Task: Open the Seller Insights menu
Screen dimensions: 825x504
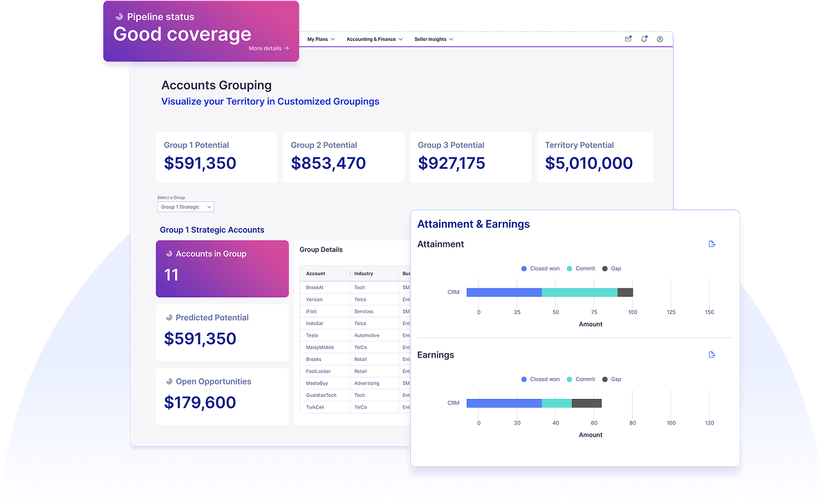Action: pyautogui.click(x=434, y=39)
